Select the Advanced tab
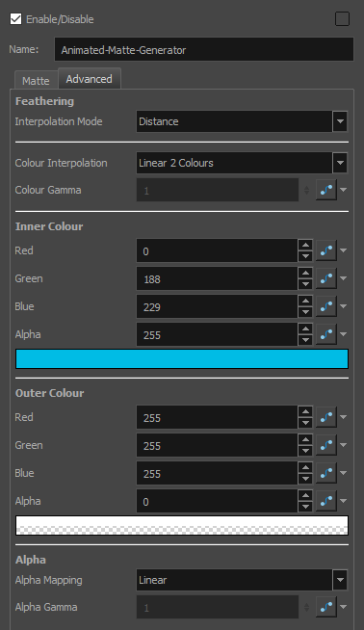Viewport: 364px width, 630px height. (90, 79)
